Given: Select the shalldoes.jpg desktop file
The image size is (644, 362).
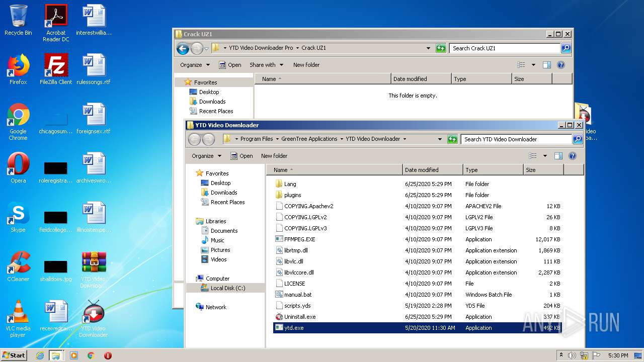Looking at the screenshot, I should [x=56, y=269].
